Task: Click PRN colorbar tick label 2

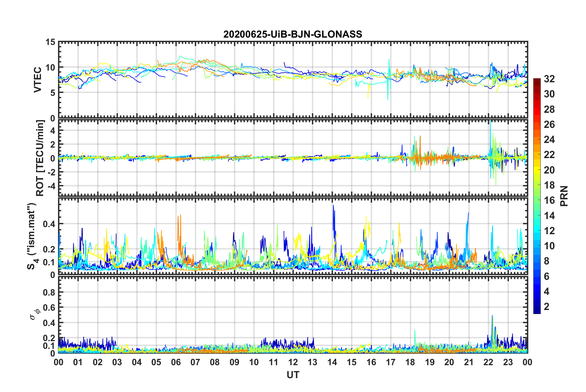Action: click(x=547, y=307)
